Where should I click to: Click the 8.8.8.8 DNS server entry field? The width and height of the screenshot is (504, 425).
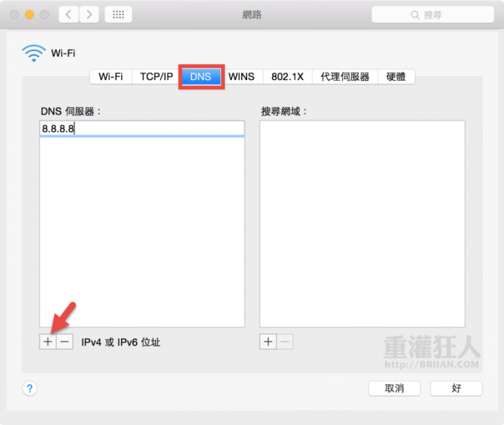(142, 128)
